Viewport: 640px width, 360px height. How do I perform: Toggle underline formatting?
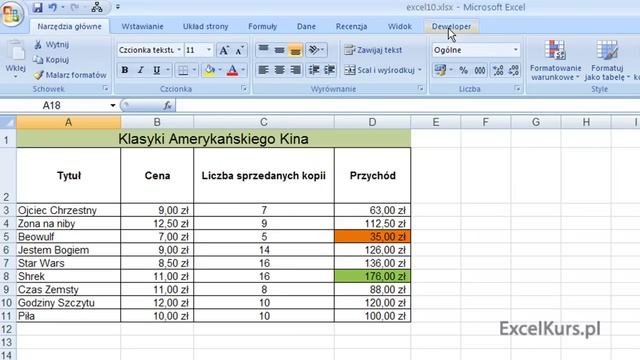pos(156,70)
